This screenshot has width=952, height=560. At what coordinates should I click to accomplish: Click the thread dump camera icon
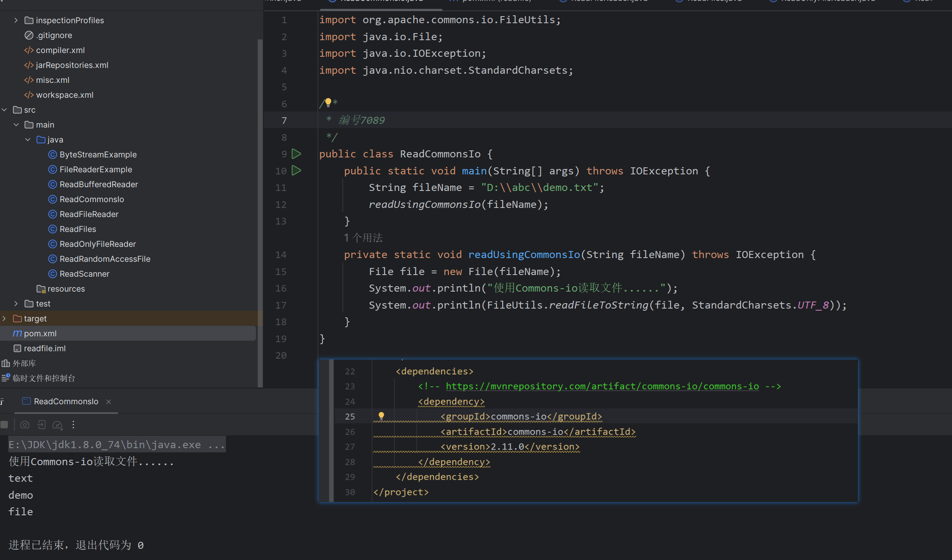(x=25, y=425)
